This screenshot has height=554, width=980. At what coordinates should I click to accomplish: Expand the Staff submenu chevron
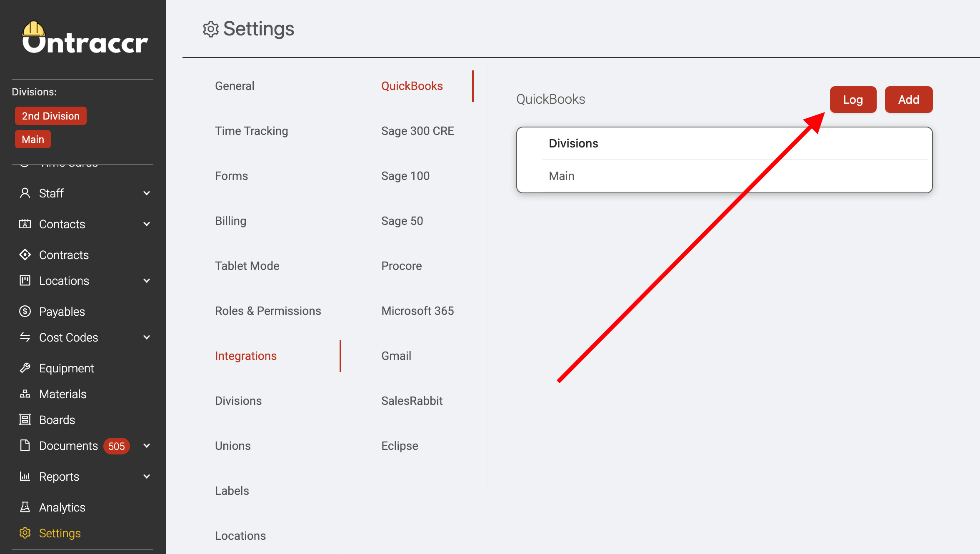147,193
